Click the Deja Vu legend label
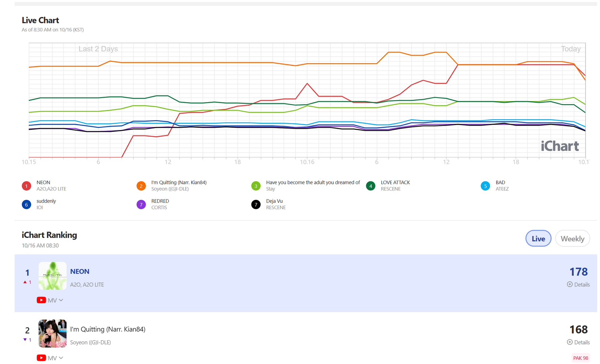 click(x=274, y=201)
